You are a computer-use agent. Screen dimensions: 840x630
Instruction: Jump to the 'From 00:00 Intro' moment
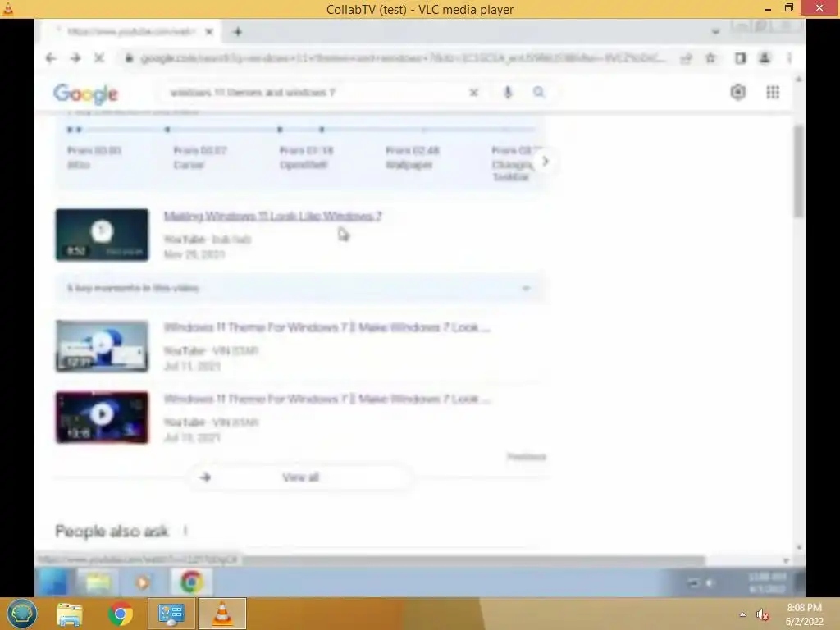[x=94, y=157]
